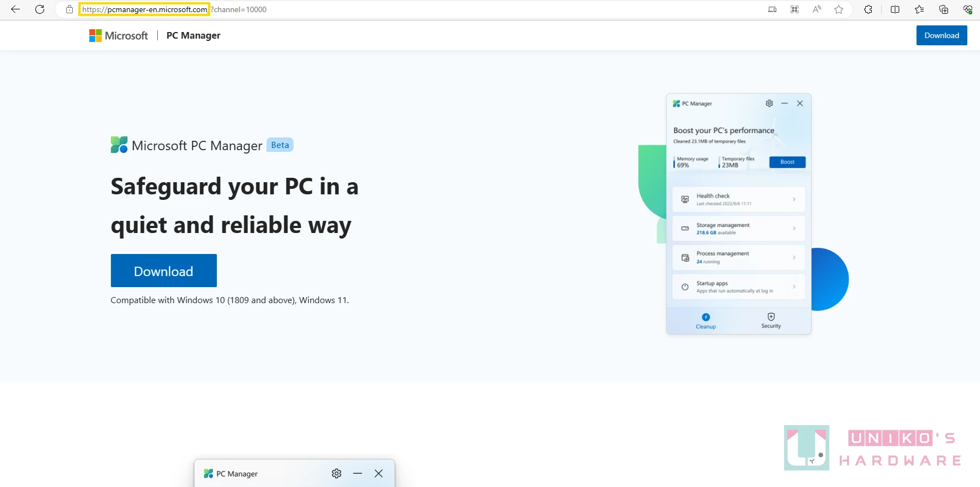Reload the page with refresh icon
This screenshot has width=980, height=487.
click(40, 9)
